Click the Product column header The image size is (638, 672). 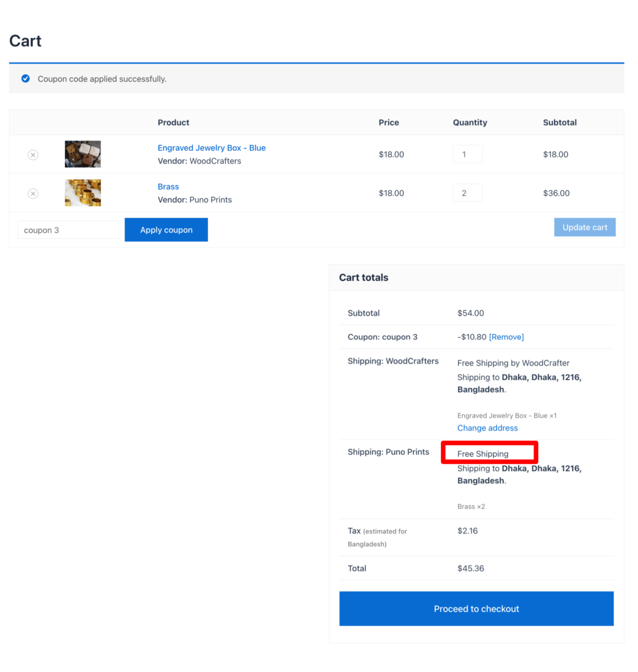(173, 122)
